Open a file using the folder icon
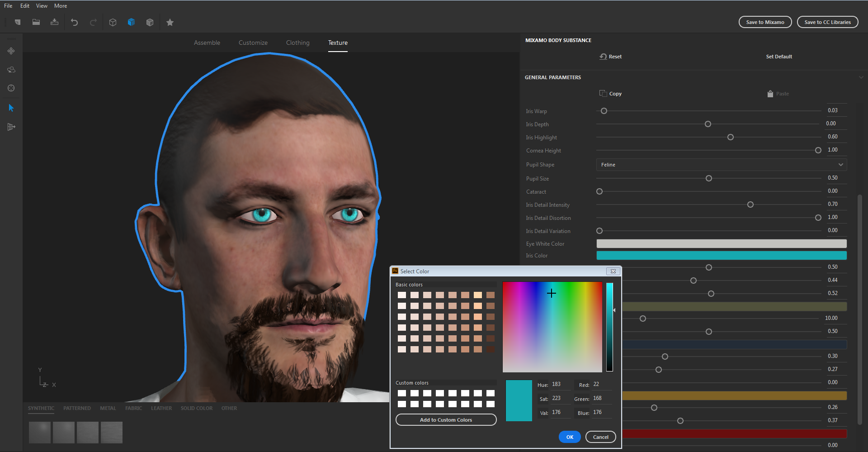The width and height of the screenshot is (868, 452). tap(36, 22)
